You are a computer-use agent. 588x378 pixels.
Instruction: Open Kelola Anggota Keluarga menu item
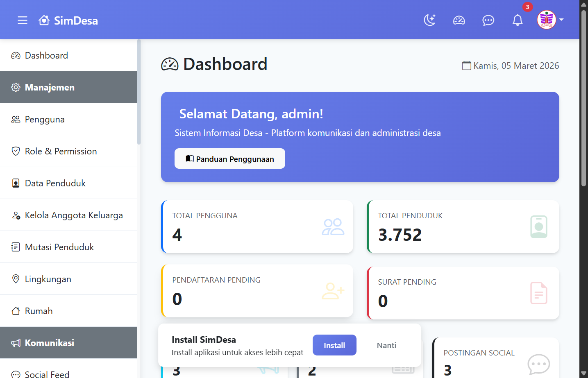[69, 215]
